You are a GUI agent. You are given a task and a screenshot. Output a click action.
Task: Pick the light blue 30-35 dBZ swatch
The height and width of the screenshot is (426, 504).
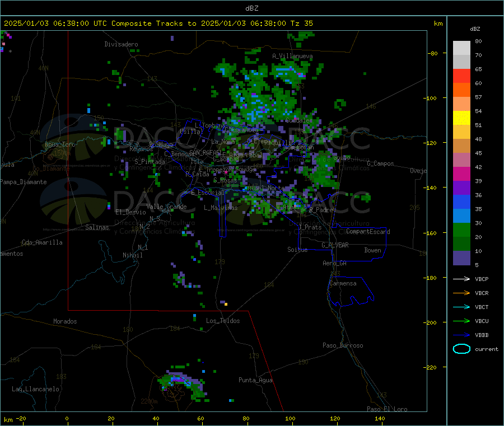point(461,216)
